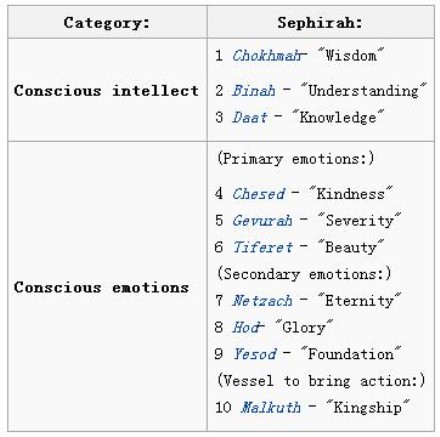Open the Gevurah link
The width and height of the screenshot is (440, 437).
(x=263, y=221)
